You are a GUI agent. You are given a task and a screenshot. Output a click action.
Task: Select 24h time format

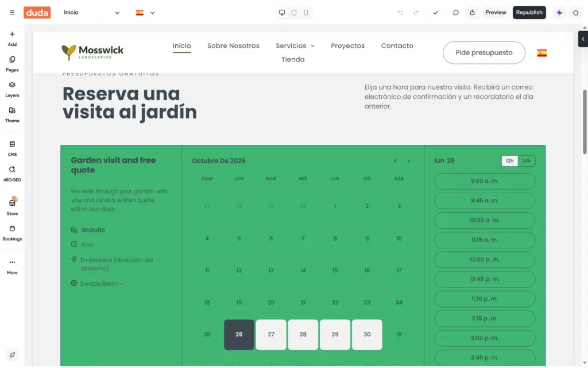pyautogui.click(x=526, y=161)
